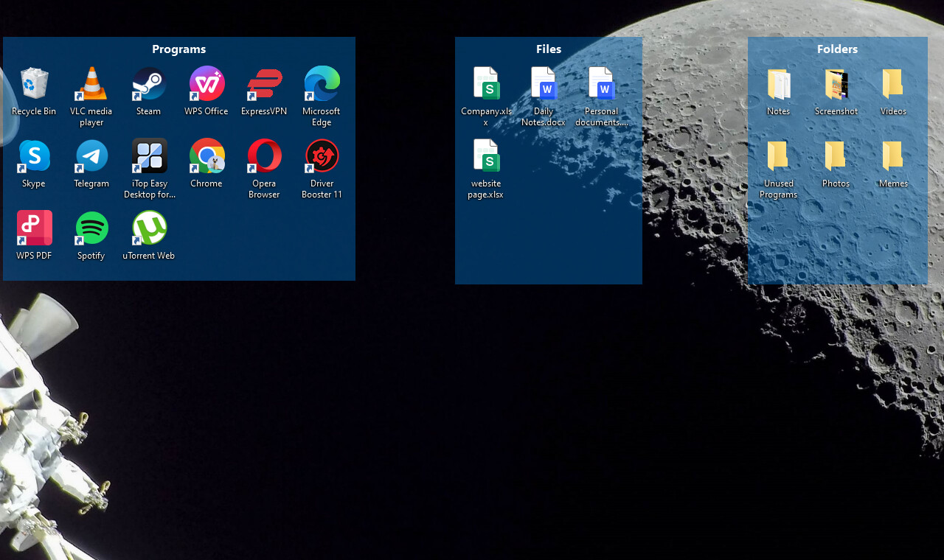Launch iTop Easy Desktop
The height and width of the screenshot is (560, 944).
tap(149, 155)
